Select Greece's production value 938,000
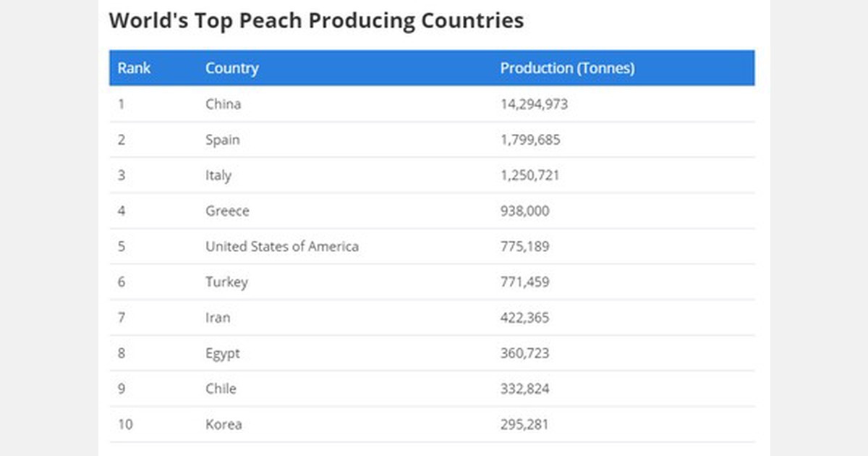This screenshot has width=868, height=456. click(x=525, y=211)
